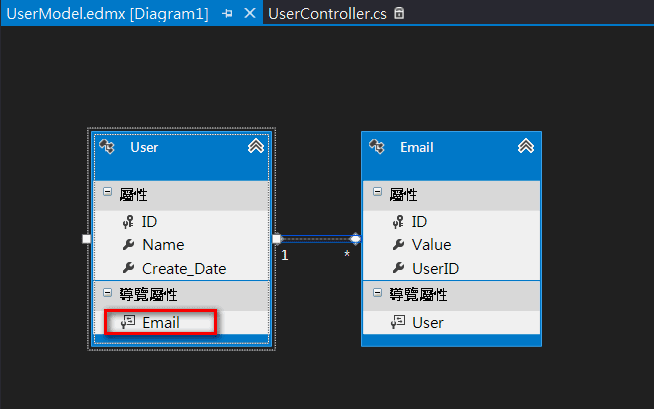Switch to the UserController.cs tab
The width and height of the screenshot is (654, 409).
click(328, 14)
